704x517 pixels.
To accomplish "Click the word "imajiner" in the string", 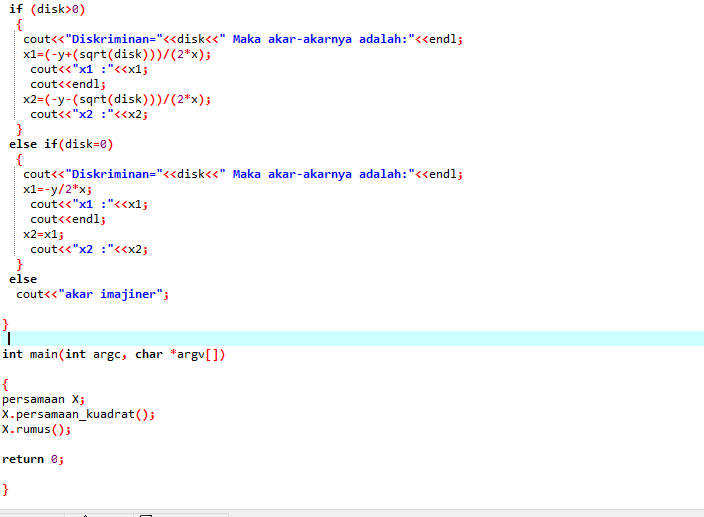I will 128,294.
